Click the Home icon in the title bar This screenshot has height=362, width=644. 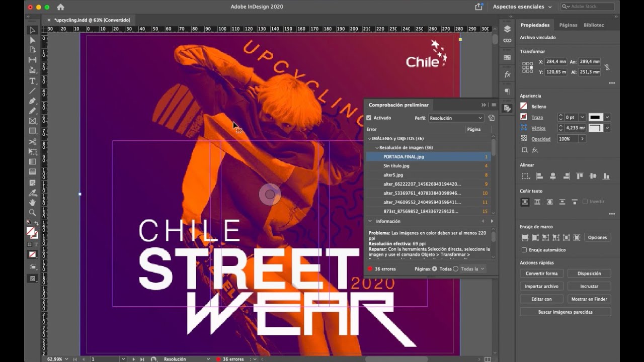coord(60,7)
